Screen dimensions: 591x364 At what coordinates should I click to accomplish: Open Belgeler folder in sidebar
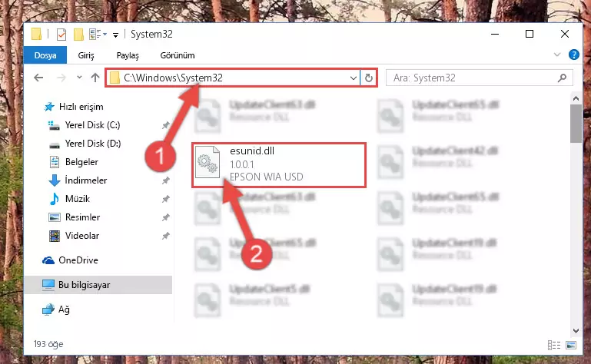(74, 162)
